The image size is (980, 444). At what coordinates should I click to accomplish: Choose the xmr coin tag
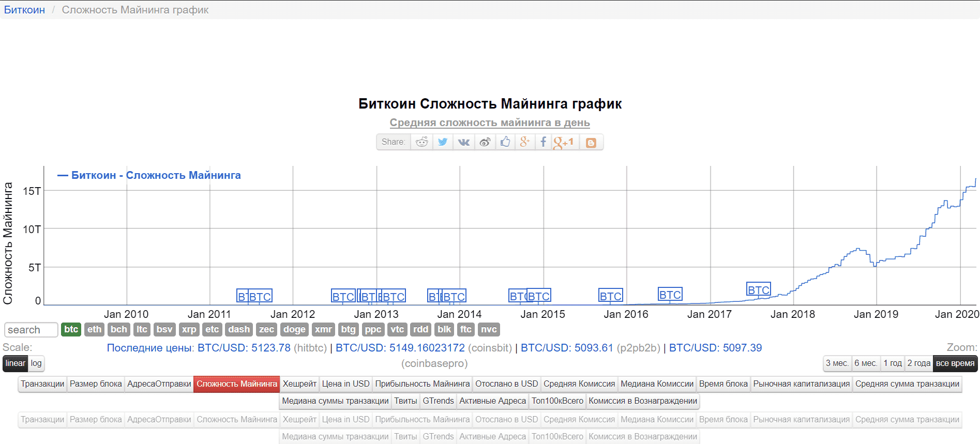tap(323, 329)
